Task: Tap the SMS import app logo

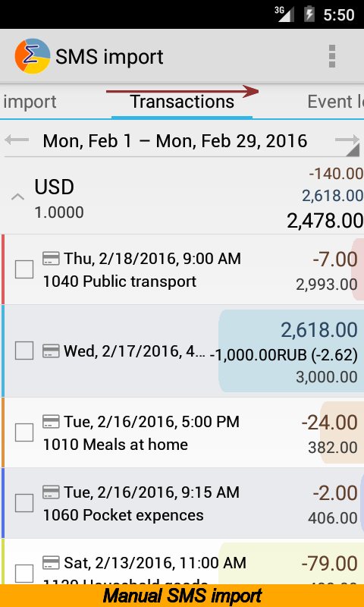Action: 33,56
